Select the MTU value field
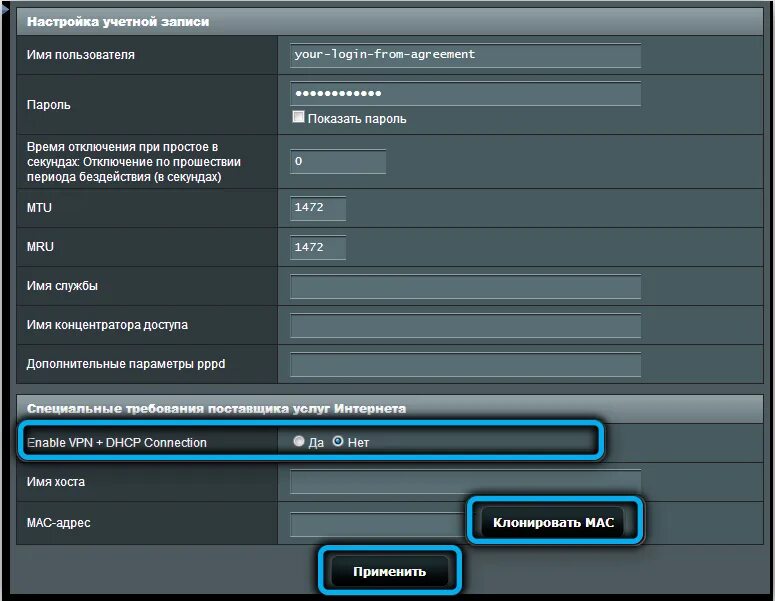 coord(318,208)
